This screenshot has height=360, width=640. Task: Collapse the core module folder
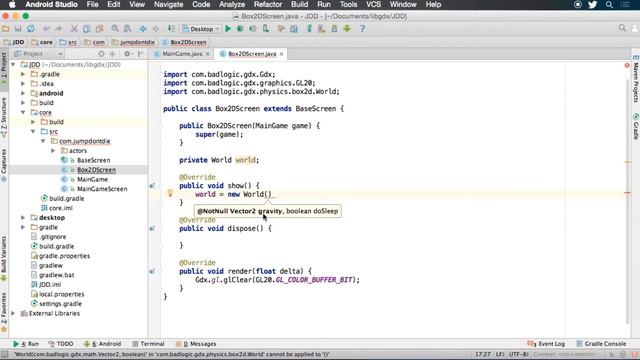(x=23, y=112)
